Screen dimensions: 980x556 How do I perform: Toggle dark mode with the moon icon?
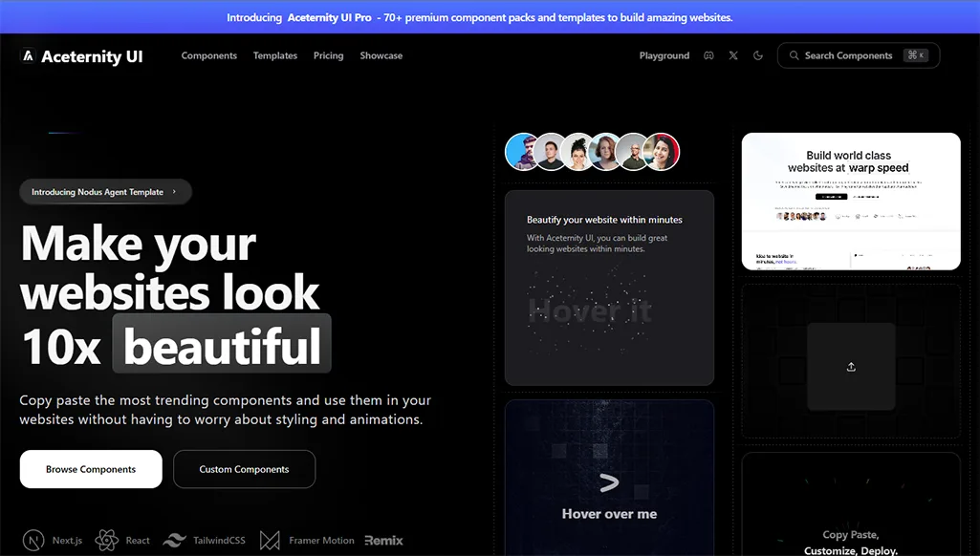point(758,55)
